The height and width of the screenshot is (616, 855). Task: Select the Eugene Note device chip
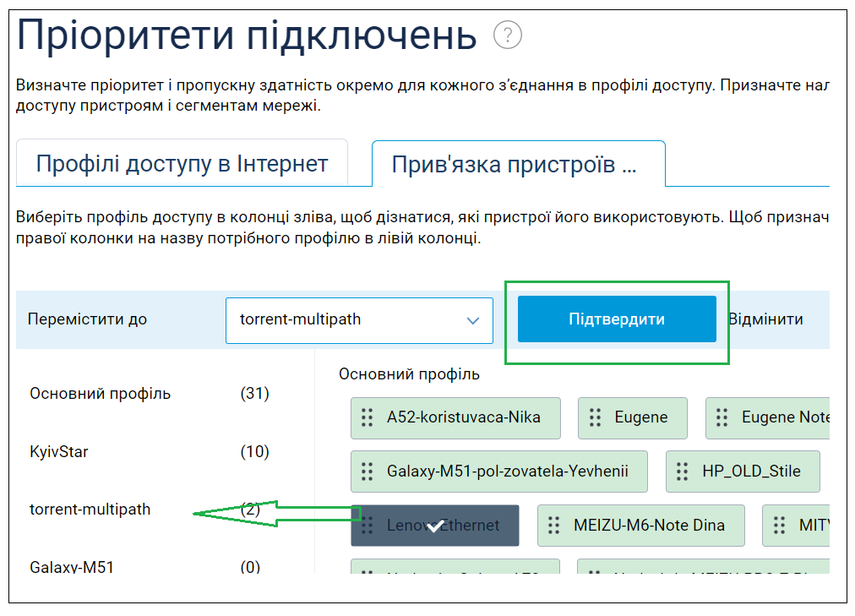point(768,418)
